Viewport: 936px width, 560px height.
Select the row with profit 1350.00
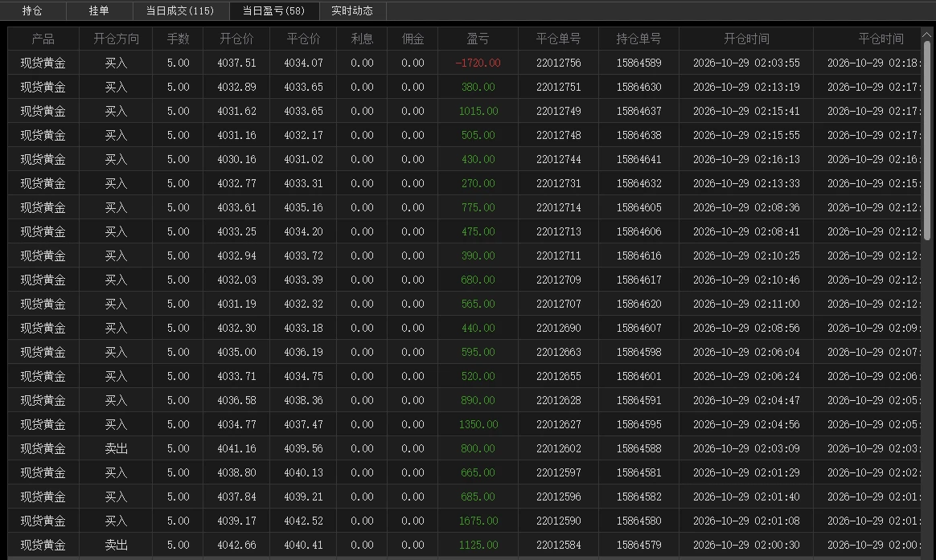point(465,425)
